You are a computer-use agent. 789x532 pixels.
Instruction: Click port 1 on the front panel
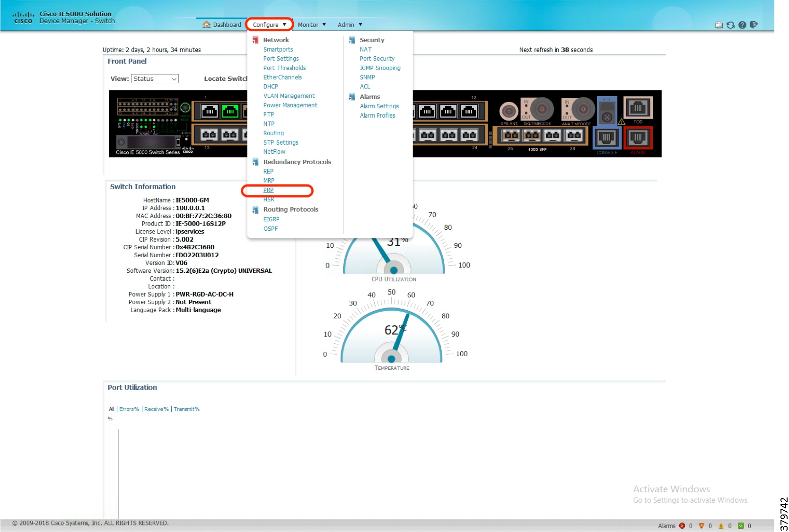[210, 112]
